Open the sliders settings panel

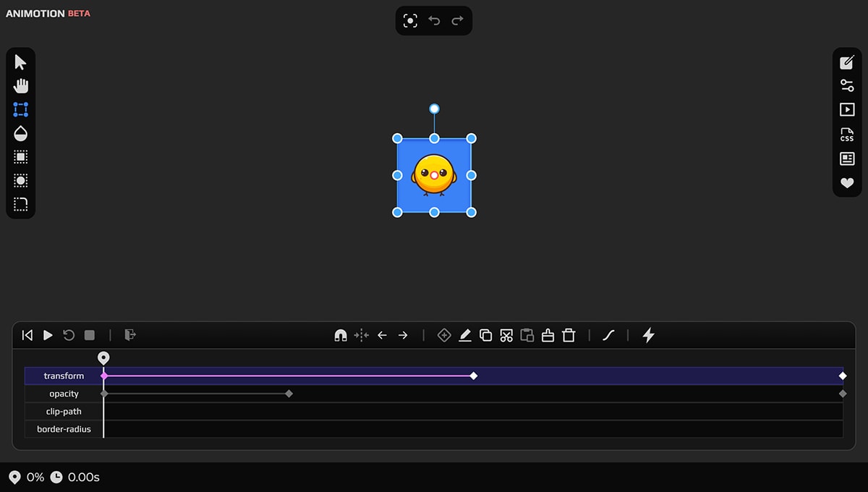847,86
